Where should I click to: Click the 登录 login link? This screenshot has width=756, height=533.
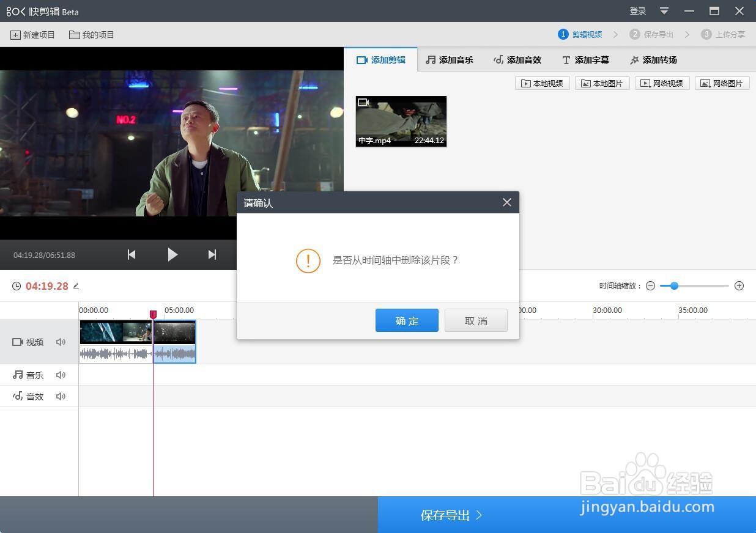[638, 11]
